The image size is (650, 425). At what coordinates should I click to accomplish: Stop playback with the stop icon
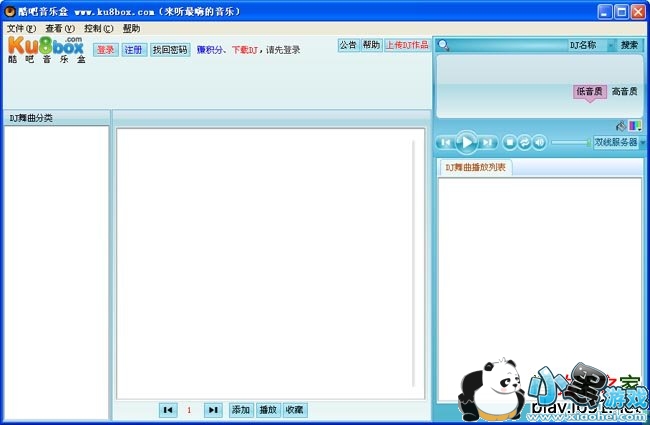click(x=510, y=143)
